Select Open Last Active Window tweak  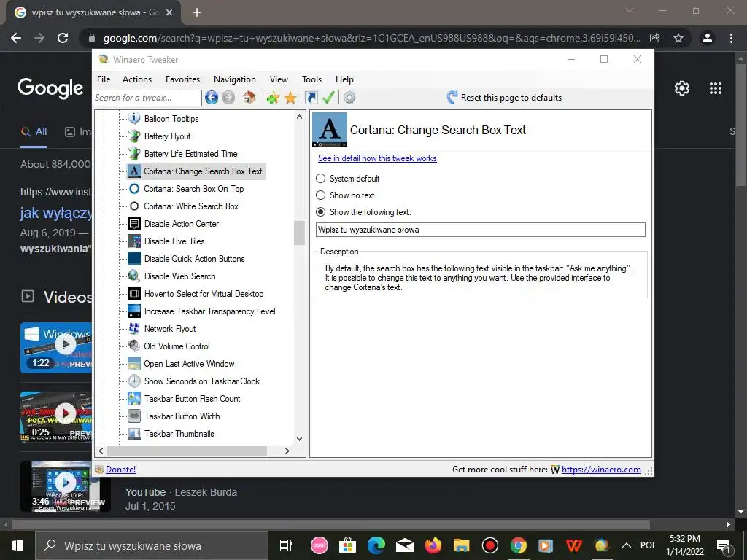[189, 364]
